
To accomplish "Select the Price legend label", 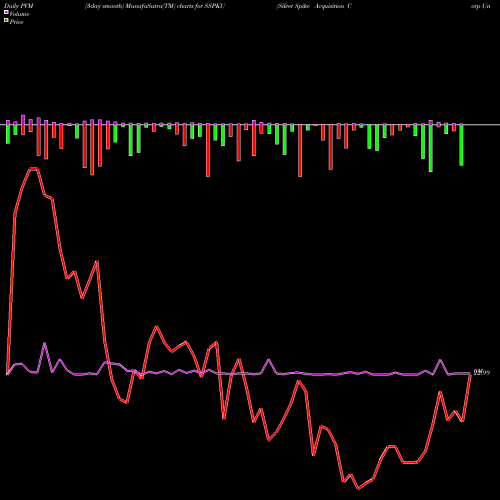I will [x=16, y=22].
